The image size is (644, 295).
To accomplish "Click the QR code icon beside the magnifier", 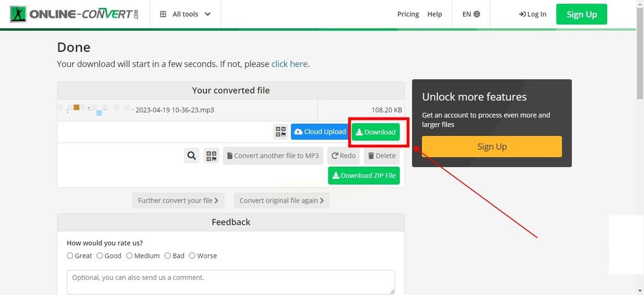I will 212,156.
